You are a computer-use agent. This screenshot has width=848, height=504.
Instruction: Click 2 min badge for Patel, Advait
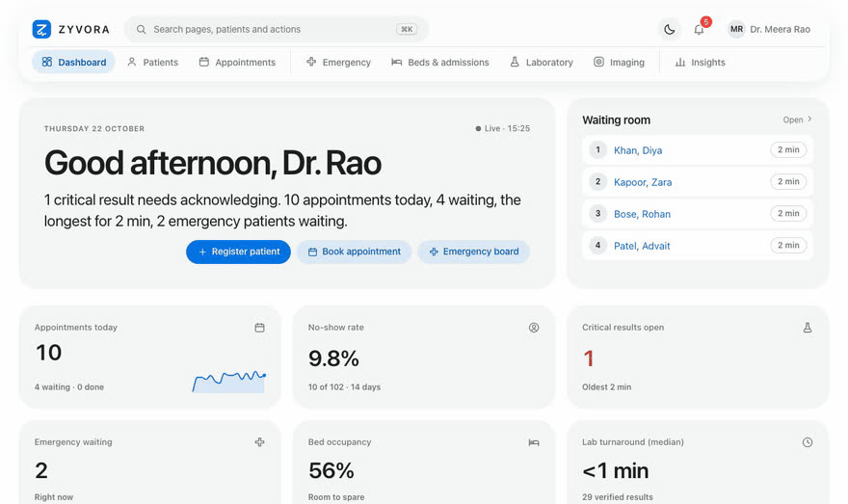pyautogui.click(x=788, y=246)
